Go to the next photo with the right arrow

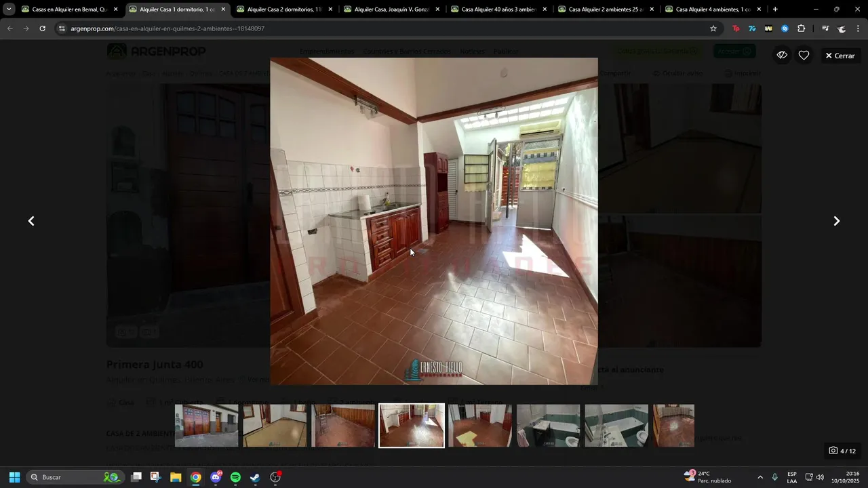point(836,221)
